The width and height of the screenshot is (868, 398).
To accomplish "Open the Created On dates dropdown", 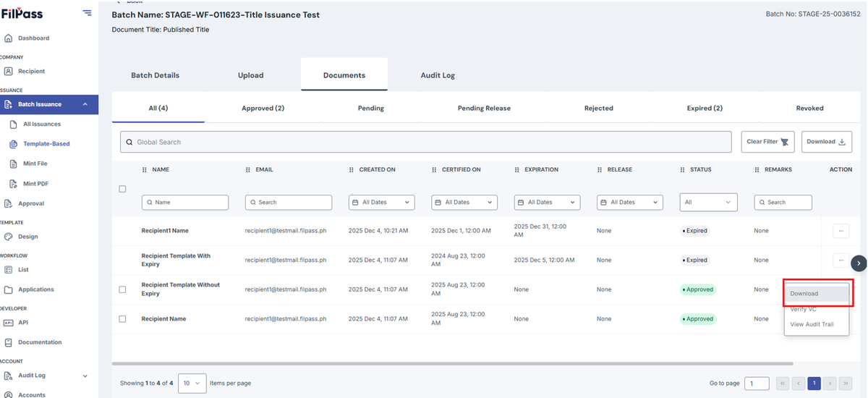I will [381, 203].
